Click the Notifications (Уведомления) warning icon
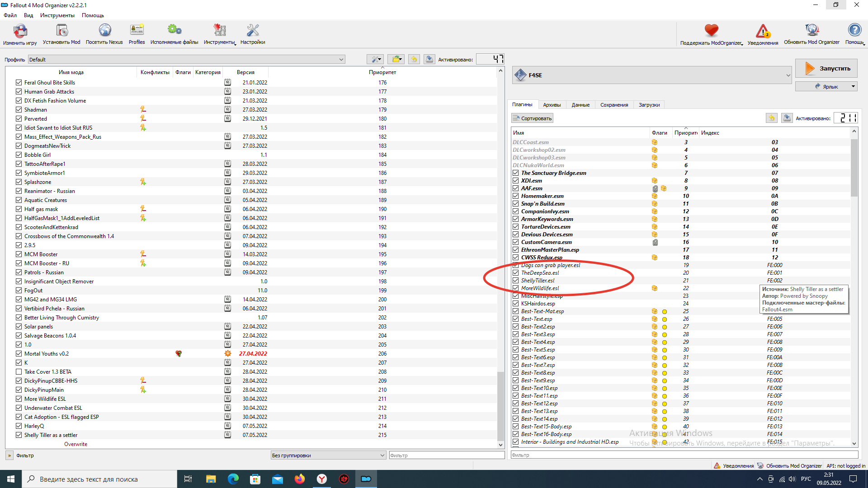The height and width of the screenshot is (488, 868). (x=763, y=32)
